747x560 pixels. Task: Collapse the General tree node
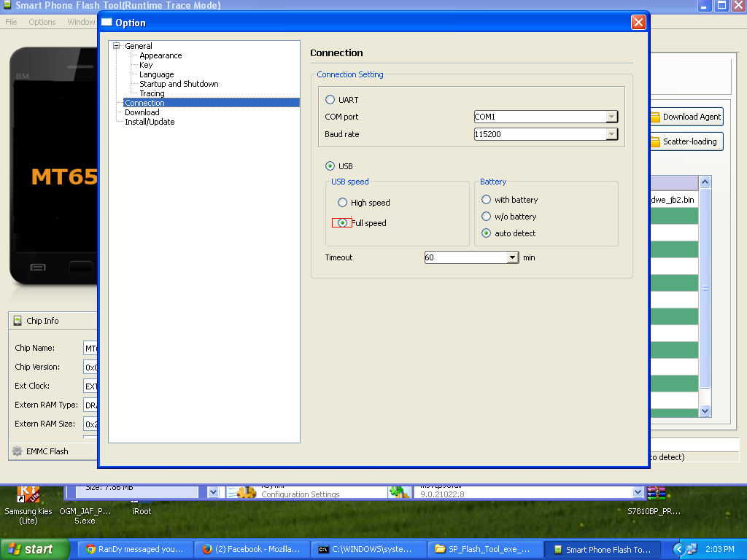pyautogui.click(x=116, y=46)
